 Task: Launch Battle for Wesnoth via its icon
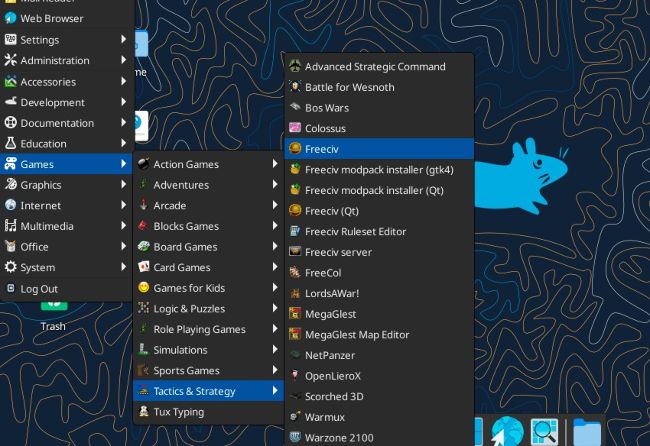coord(295,87)
